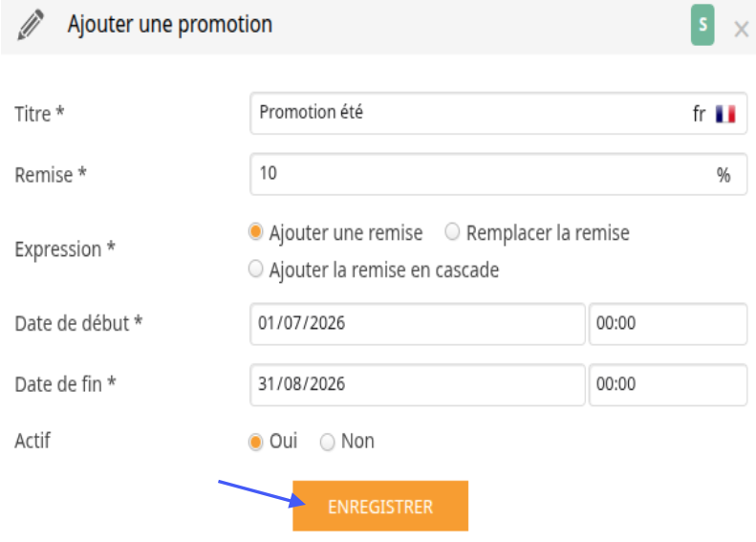Click the ENREGISTRER button

coord(380,506)
